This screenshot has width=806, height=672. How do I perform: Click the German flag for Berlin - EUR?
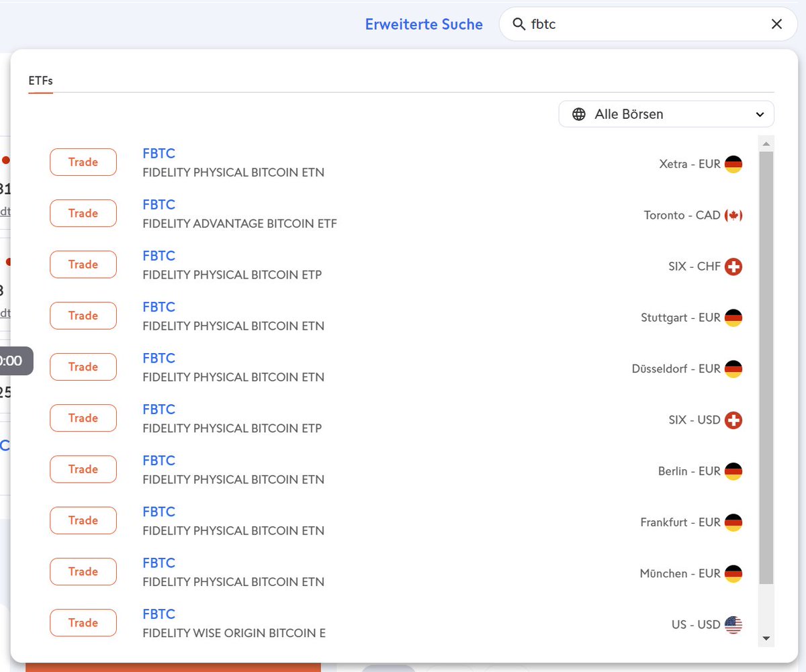coord(733,471)
